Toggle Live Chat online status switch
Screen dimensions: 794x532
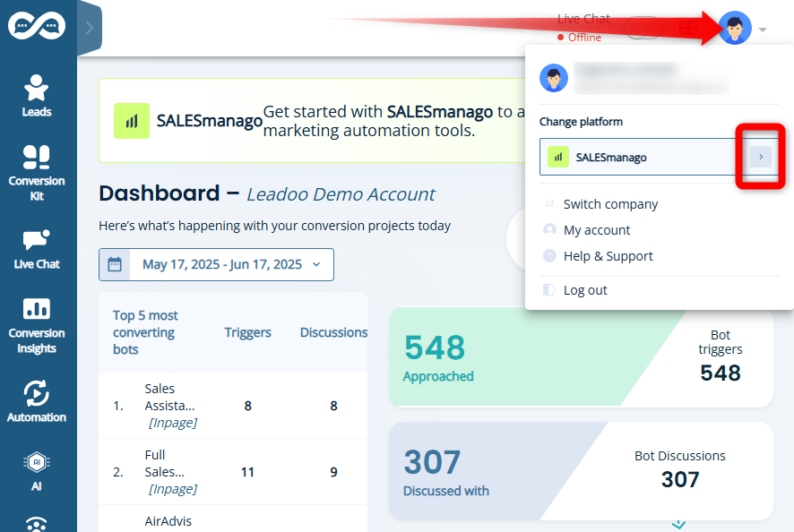(x=643, y=28)
